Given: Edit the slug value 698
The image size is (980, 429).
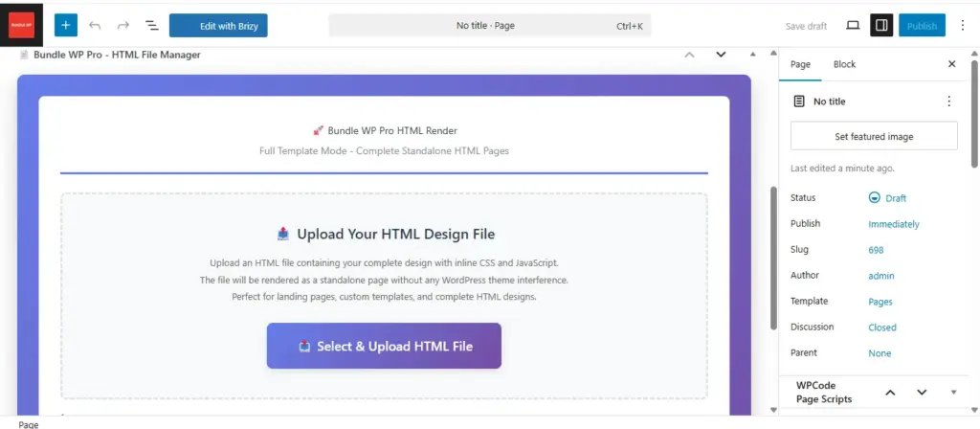Looking at the screenshot, I should (876, 250).
